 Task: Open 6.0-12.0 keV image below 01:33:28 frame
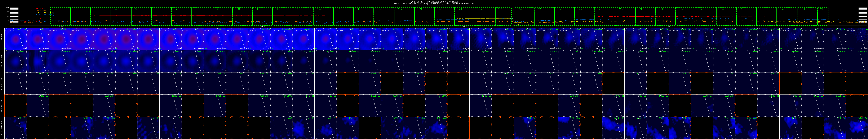click(x=104, y=61)
